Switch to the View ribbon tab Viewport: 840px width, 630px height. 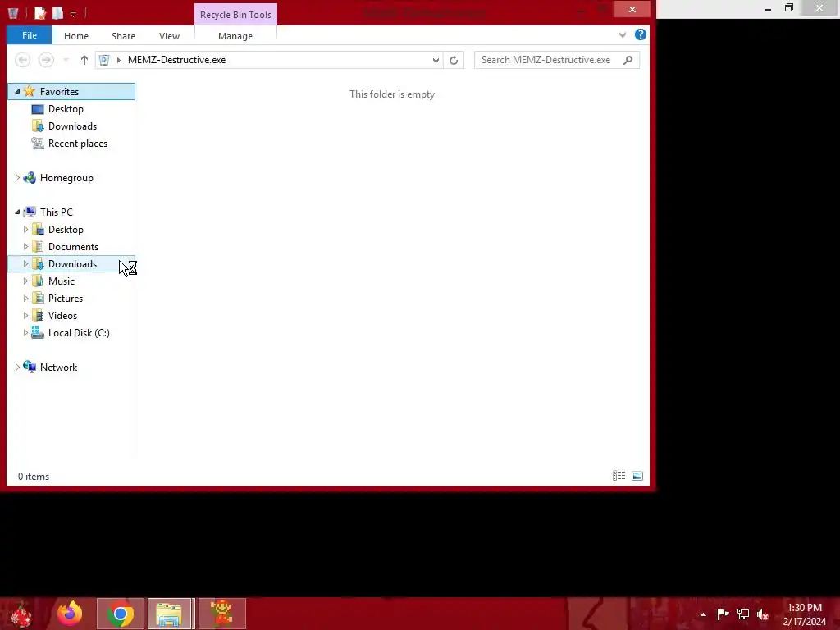[169, 36]
